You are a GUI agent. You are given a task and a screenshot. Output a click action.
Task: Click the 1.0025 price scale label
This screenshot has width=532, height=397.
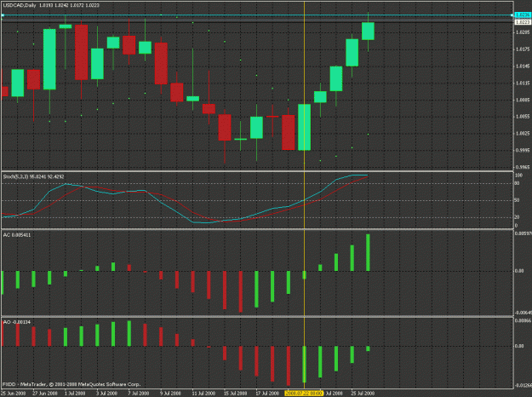click(523, 134)
